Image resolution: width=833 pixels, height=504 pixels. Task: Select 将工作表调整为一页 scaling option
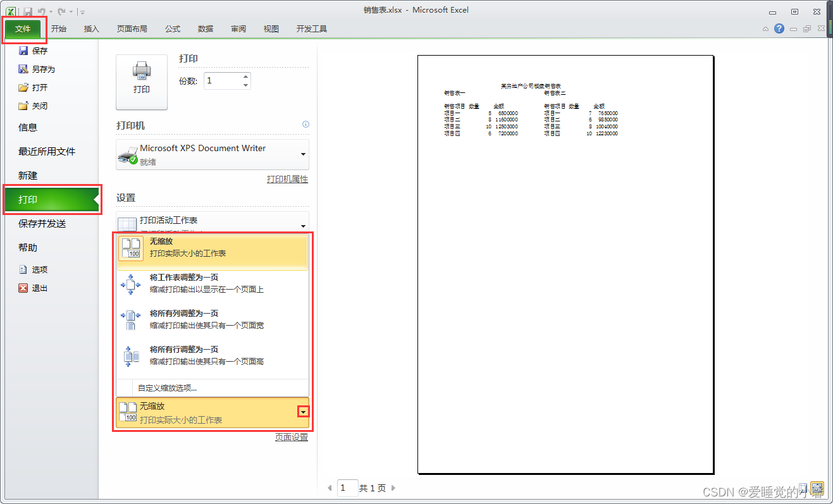[x=213, y=284]
